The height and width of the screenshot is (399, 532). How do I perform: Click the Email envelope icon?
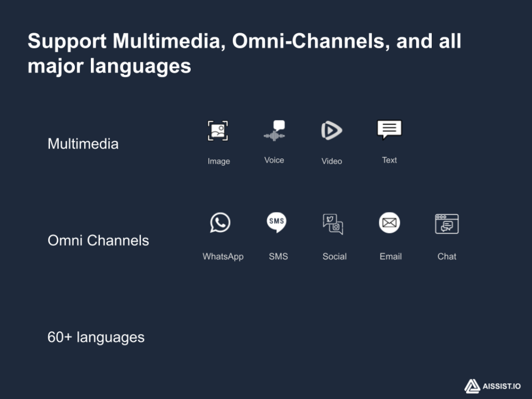[x=389, y=223]
